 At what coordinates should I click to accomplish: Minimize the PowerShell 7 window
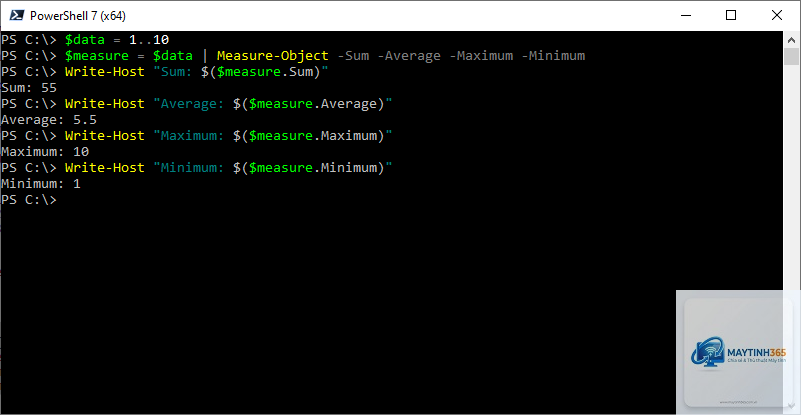[x=686, y=15]
